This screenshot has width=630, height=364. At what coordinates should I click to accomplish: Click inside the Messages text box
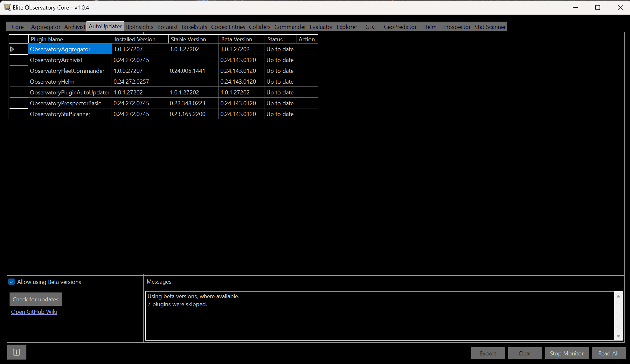380,316
